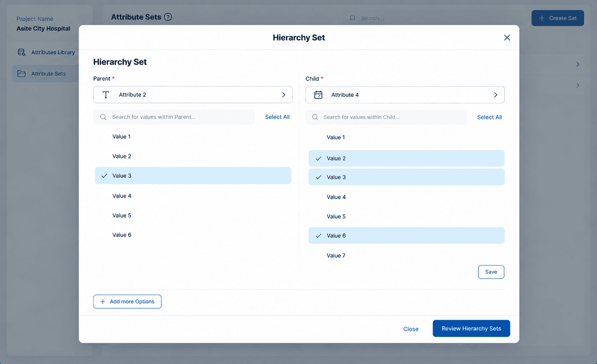Close the Hierarchy Set dialog with X
Screen dimensions: 597x364
tap(507, 38)
